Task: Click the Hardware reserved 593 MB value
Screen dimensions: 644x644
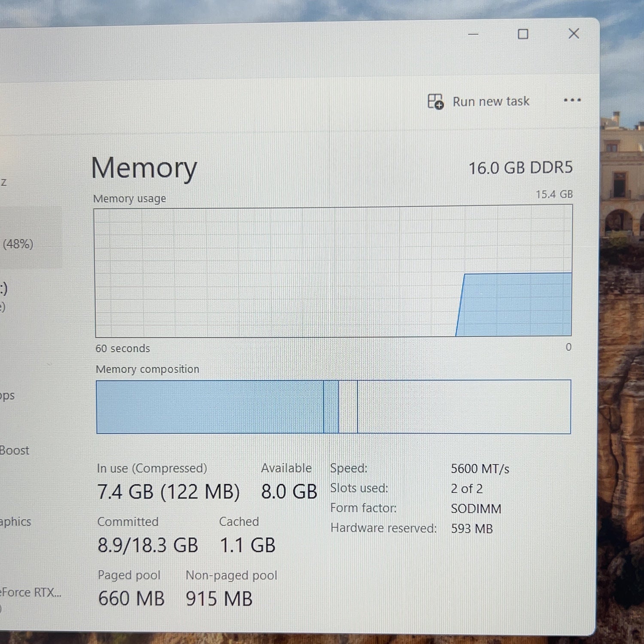Action: click(472, 529)
